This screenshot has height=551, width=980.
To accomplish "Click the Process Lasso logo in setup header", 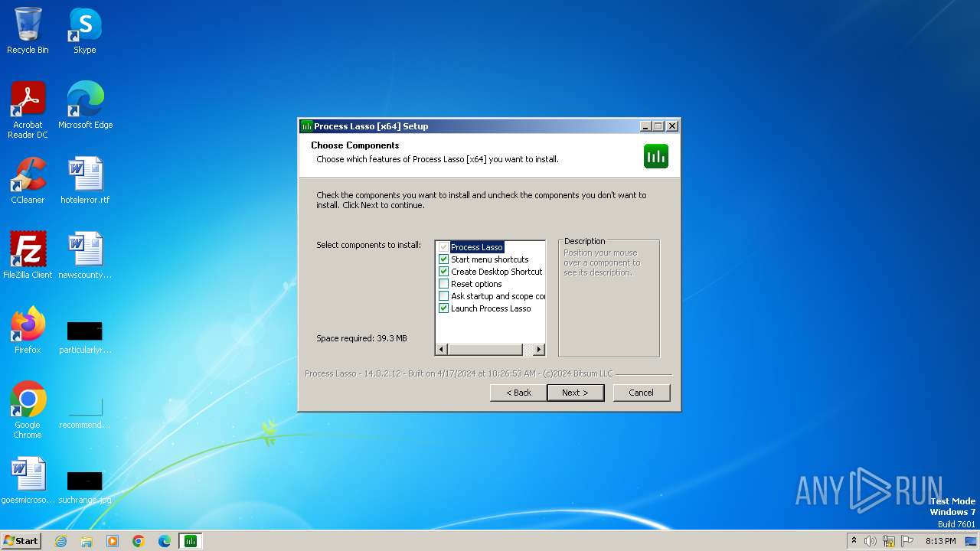I will coord(656,156).
